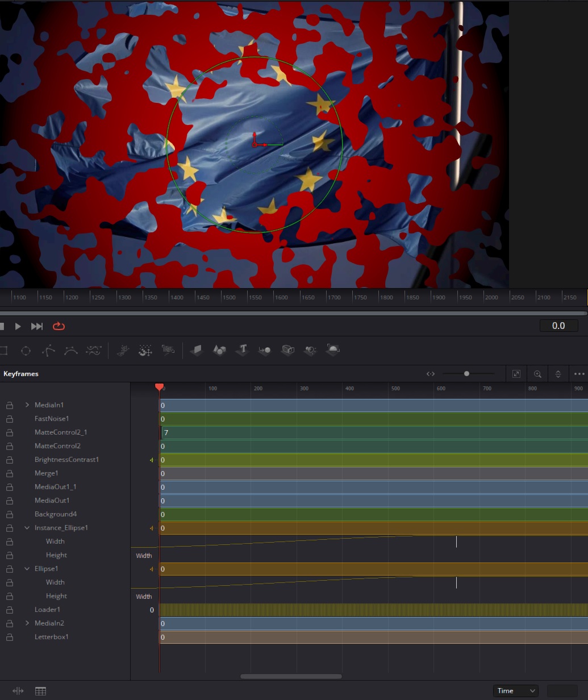Screen dimensions: 588x700
Task: Select the MatteControl2 track
Action: coord(57,446)
